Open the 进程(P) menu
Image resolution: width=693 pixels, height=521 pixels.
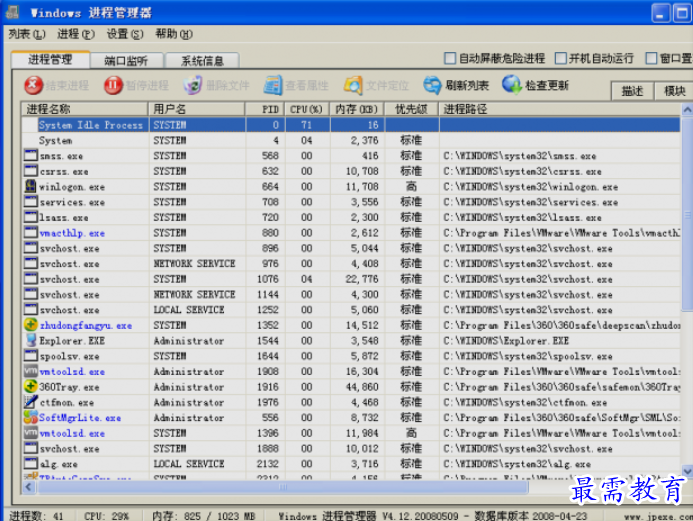pos(76,34)
